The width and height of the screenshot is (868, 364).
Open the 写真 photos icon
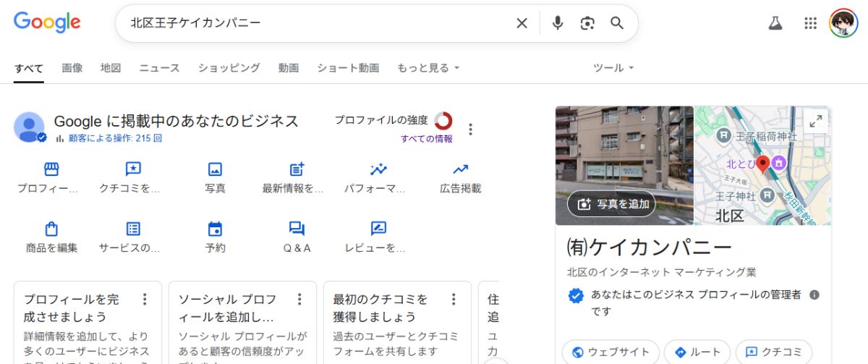pos(215,169)
